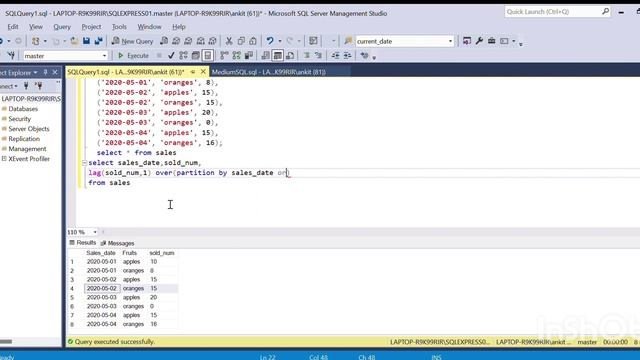Auto-hide Object Explorer with the pin icon
The width and height of the screenshot is (640, 360).
tap(45, 72)
